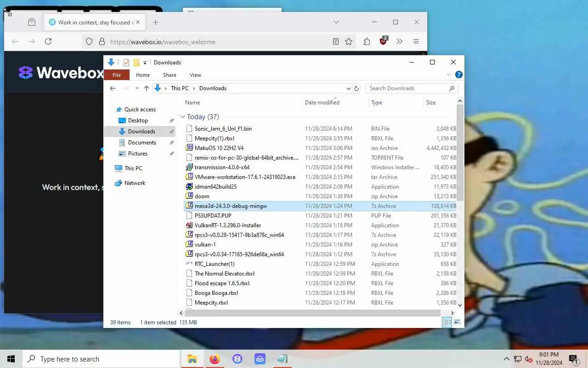The width and height of the screenshot is (588, 368).
Task: Open Firefox hamburger application menu
Action: [416, 41]
